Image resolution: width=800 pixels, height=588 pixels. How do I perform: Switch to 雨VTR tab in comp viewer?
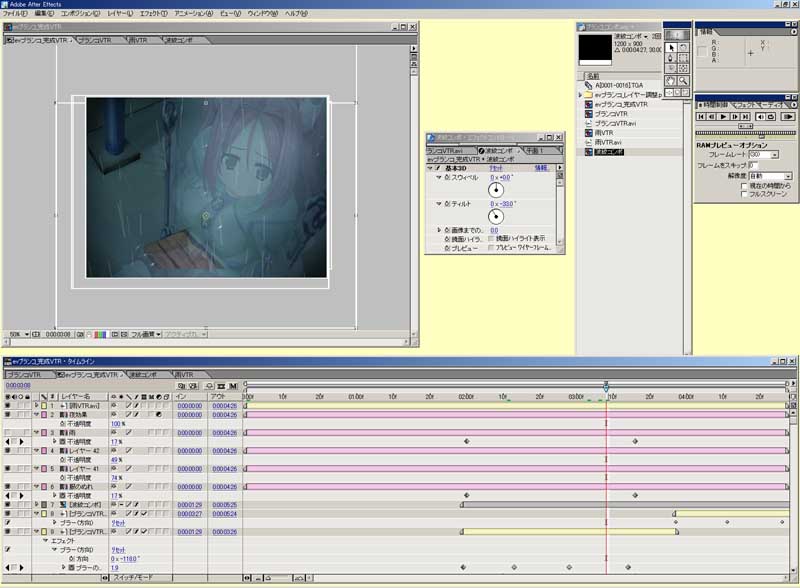tap(139, 40)
